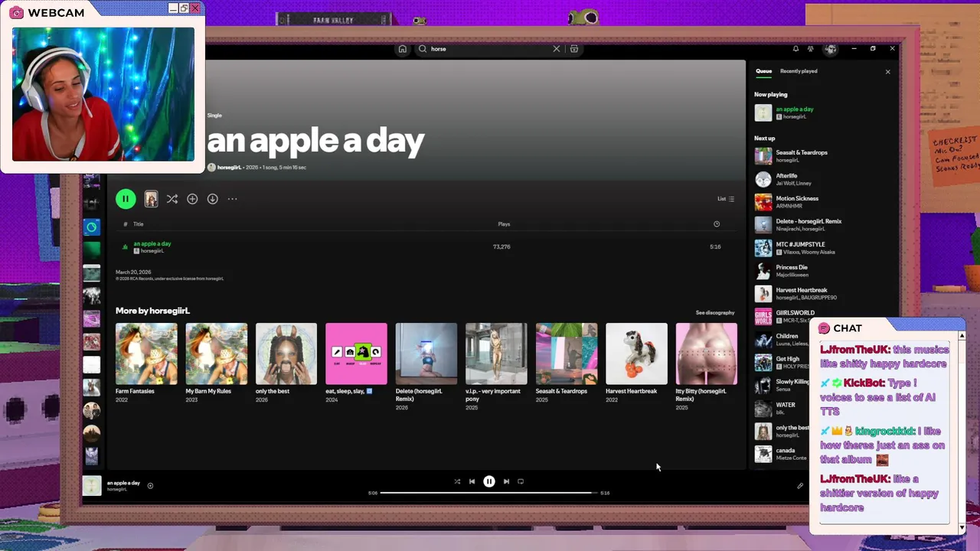Open the 'See discography' link
Image resolution: width=980 pixels, height=551 pixels.
tap(715, 312)
